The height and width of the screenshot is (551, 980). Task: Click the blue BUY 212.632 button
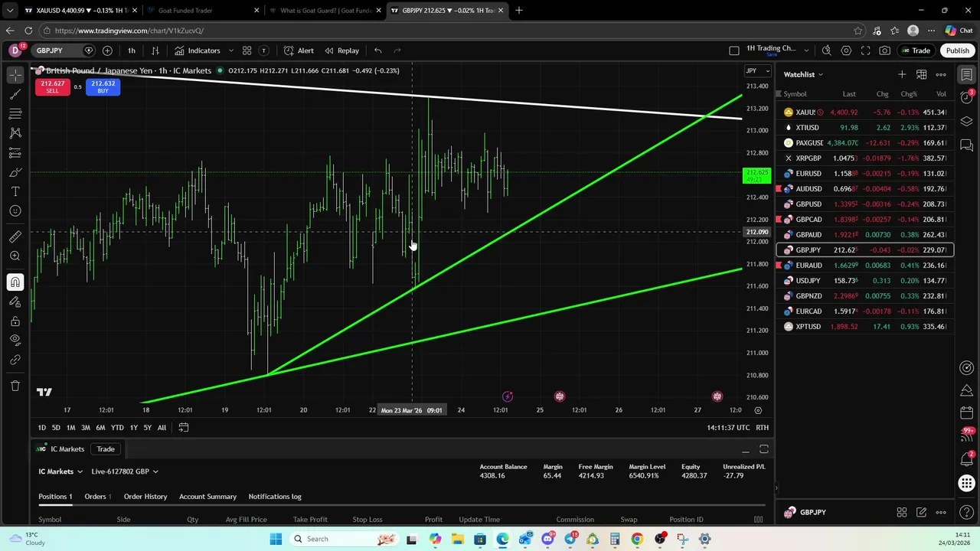point(103,86)
